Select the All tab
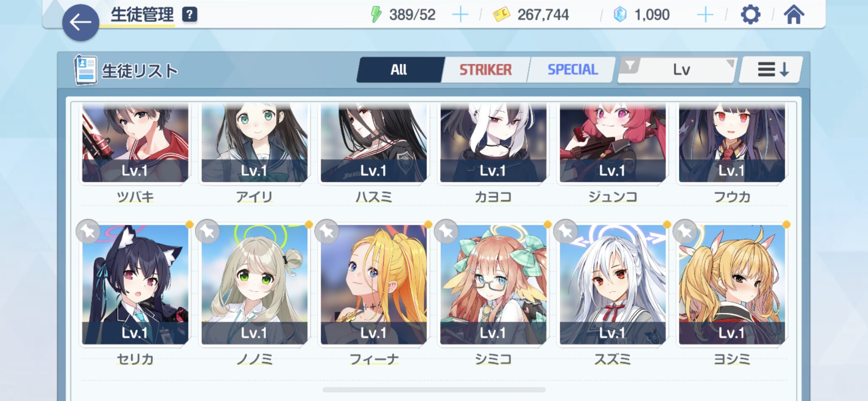Viewport: 868px width, 401px height. click(398, 69)
